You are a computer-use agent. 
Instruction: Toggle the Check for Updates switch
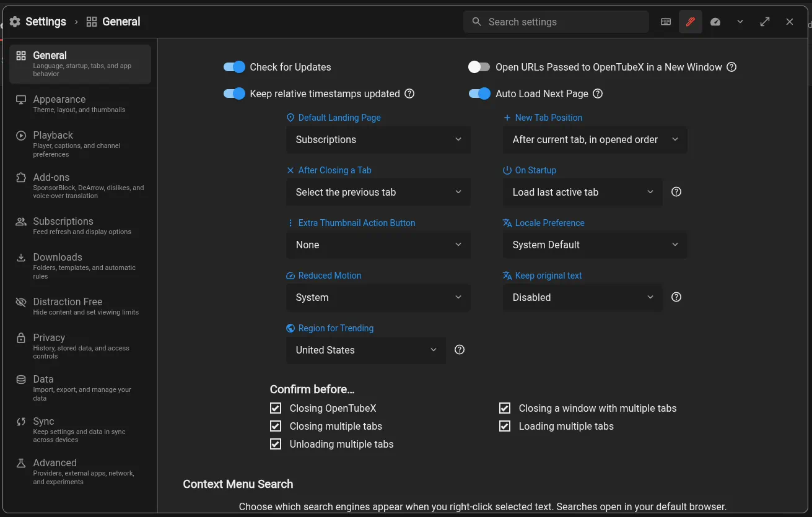click(234, 67)
